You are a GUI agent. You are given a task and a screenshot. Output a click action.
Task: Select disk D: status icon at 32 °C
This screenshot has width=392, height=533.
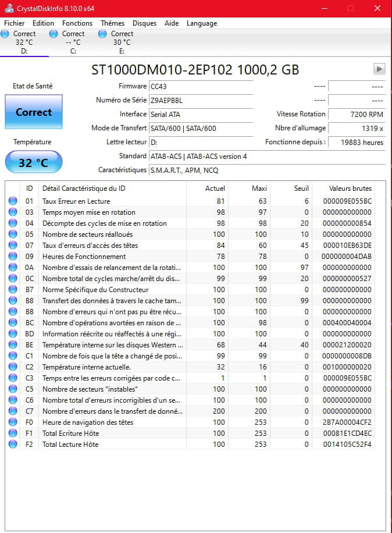pyautogui.click(x=5, y=34)
